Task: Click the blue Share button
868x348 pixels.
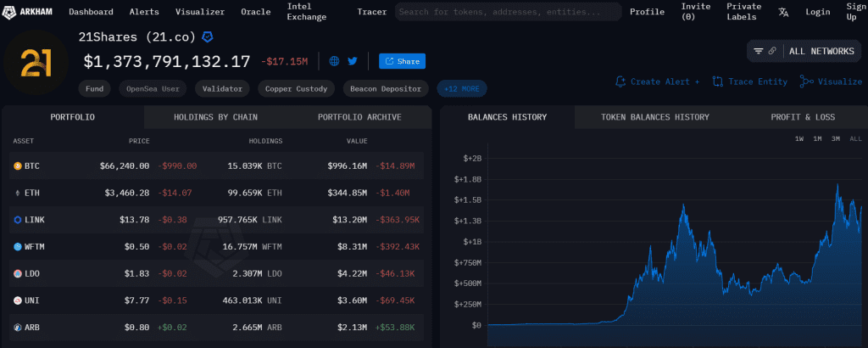Action: [x=402, y=61]
